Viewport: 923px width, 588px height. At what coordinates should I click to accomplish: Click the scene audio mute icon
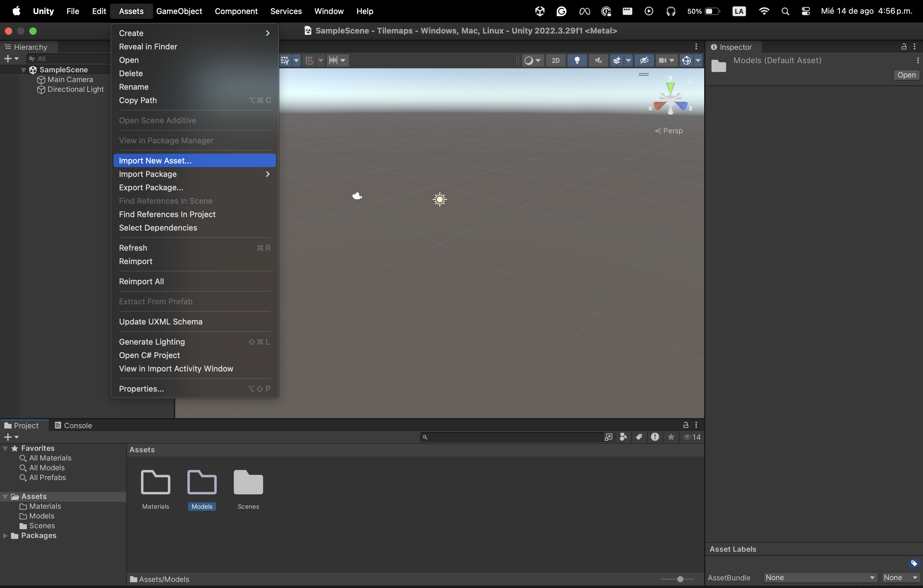[598, 60]
